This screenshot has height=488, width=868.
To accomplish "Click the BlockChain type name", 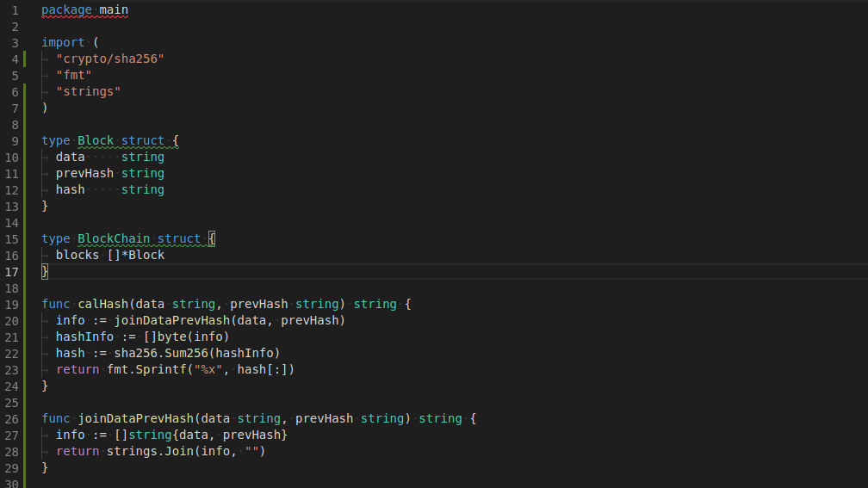I will point(114,238).
